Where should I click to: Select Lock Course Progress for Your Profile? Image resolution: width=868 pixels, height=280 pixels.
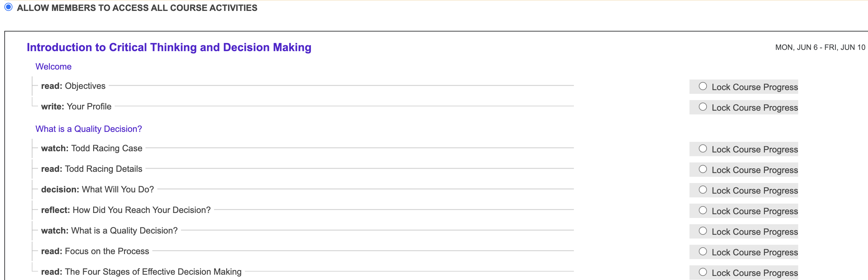coord(703,107)
